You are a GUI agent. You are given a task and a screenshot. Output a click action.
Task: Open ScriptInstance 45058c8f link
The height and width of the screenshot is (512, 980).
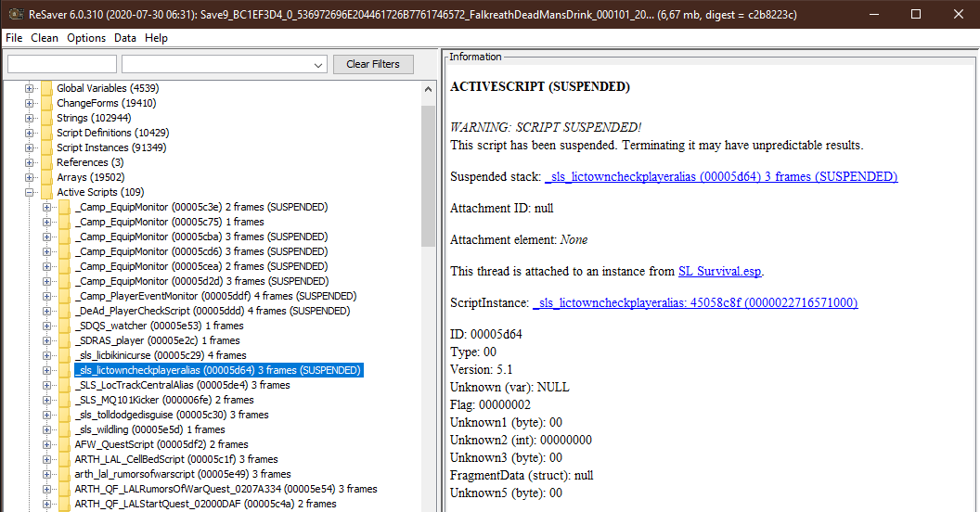695,302
